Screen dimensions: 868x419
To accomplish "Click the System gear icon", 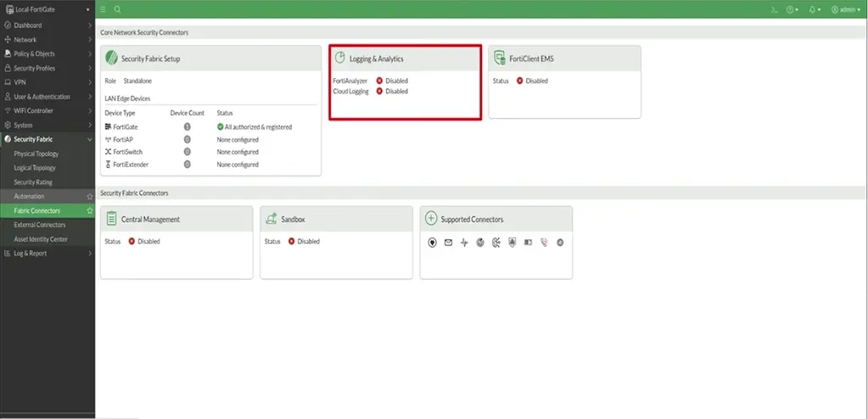I will pos(8,125).
